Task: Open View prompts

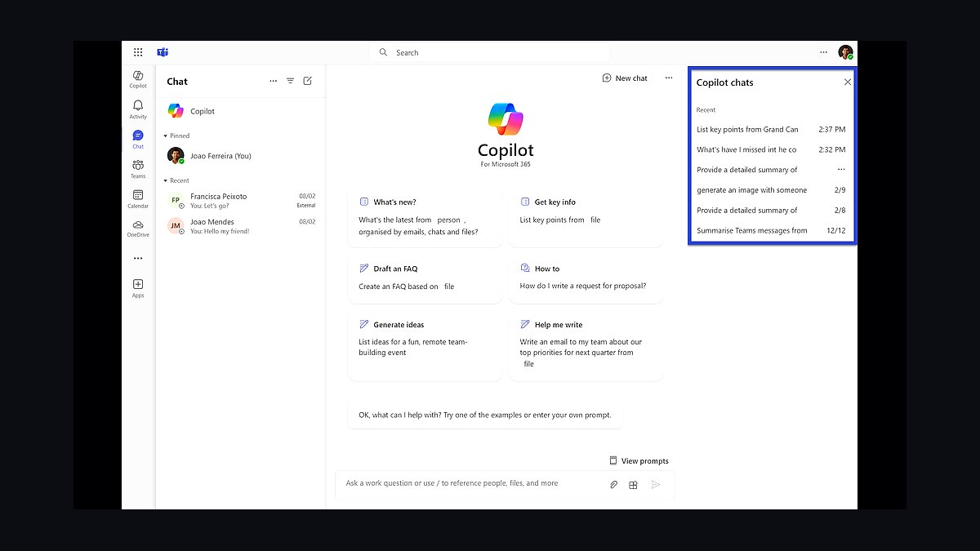Action: pos(639,461)
